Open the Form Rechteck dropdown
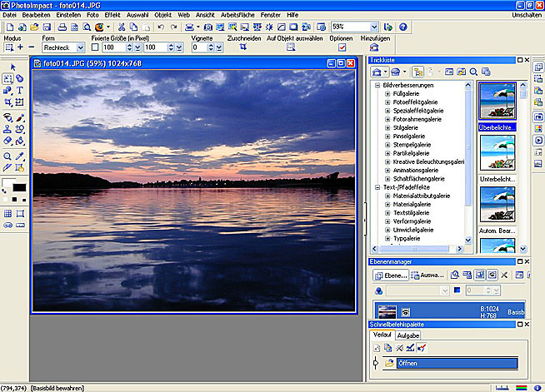545x392 pixels. [x=80, y=47]
